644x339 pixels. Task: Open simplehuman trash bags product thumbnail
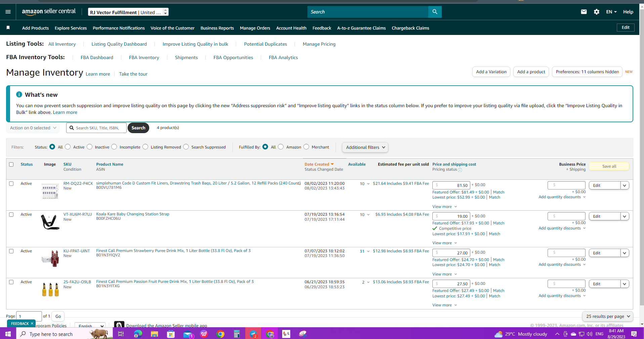50,191
